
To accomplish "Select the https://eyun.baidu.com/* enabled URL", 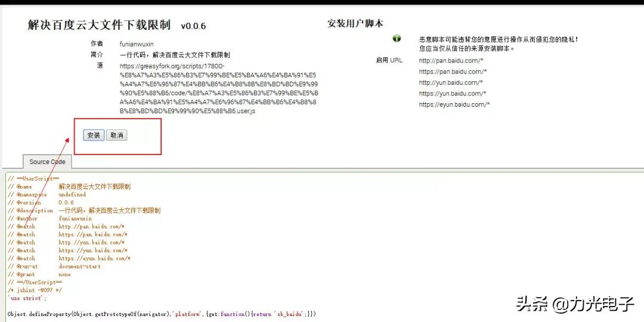I will [x=454, y=104].
